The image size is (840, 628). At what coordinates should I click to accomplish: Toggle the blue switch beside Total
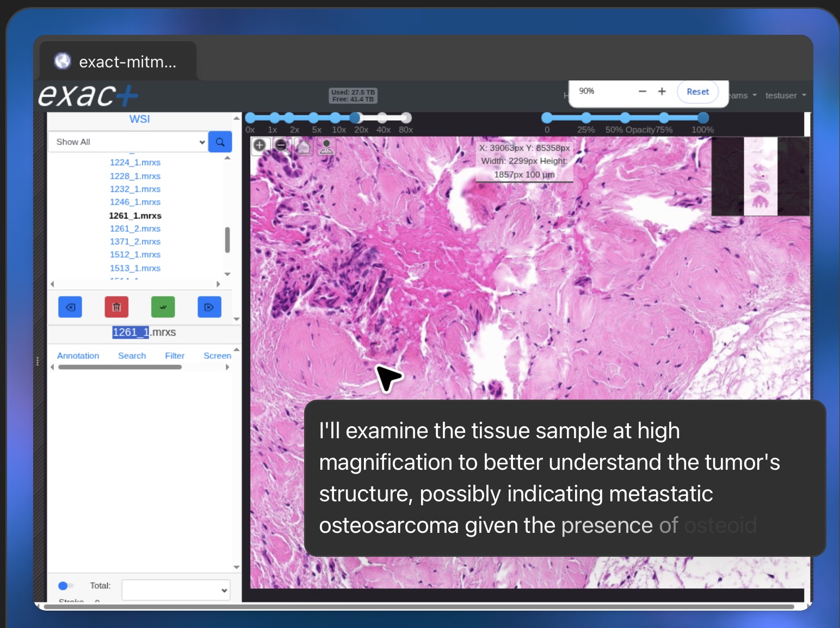pos(65,586)
